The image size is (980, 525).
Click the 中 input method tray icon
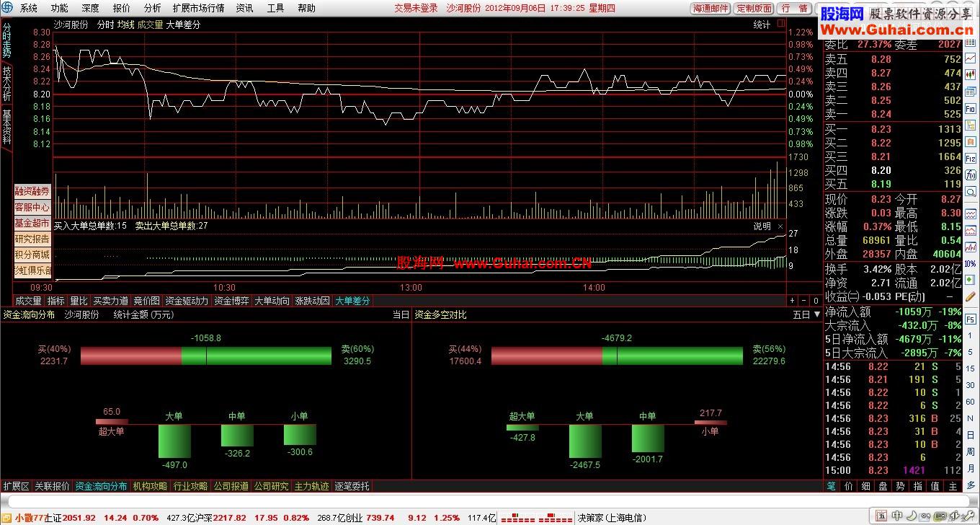pyautogui.click(x=897, y=516)
